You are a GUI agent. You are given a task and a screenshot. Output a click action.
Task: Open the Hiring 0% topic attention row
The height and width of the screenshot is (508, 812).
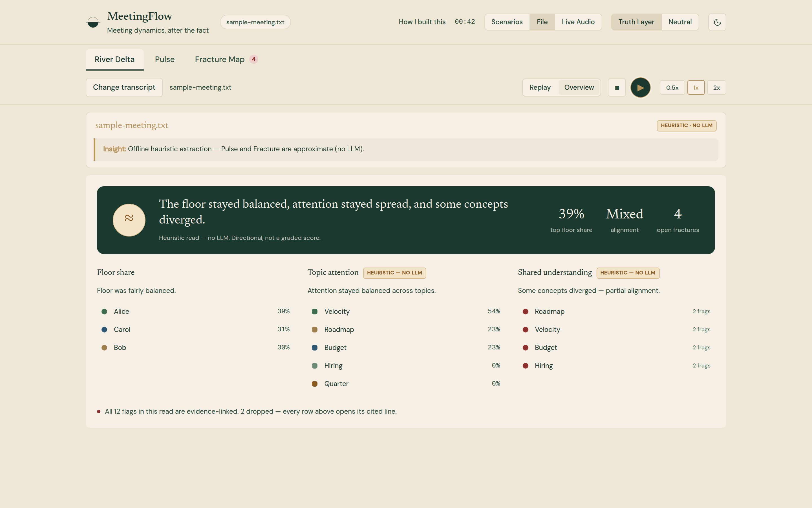406,365
